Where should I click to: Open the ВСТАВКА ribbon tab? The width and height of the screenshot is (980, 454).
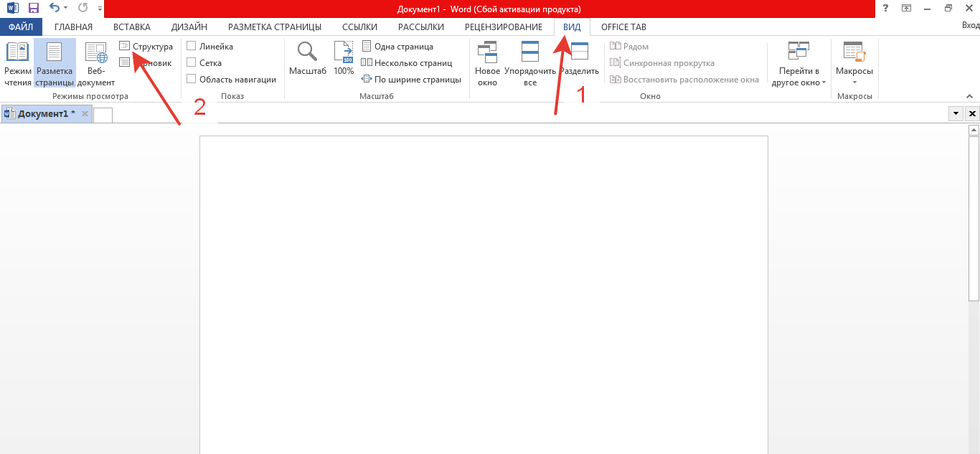132,27
